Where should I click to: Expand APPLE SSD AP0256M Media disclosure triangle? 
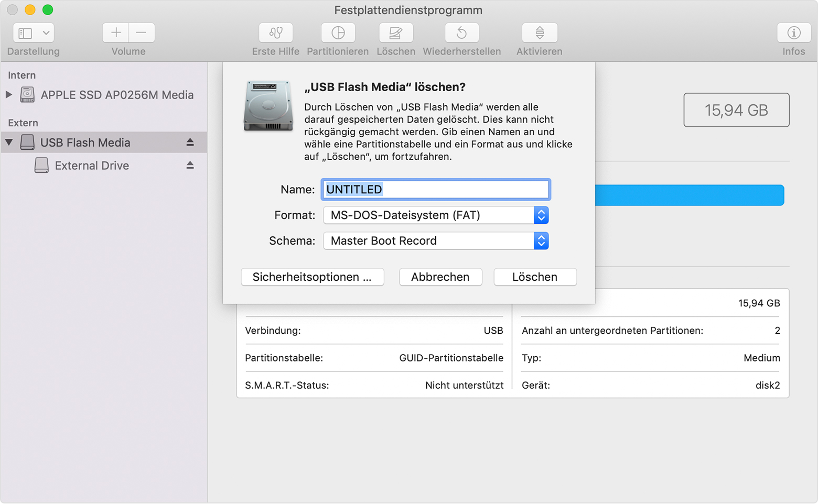(9, 95)
